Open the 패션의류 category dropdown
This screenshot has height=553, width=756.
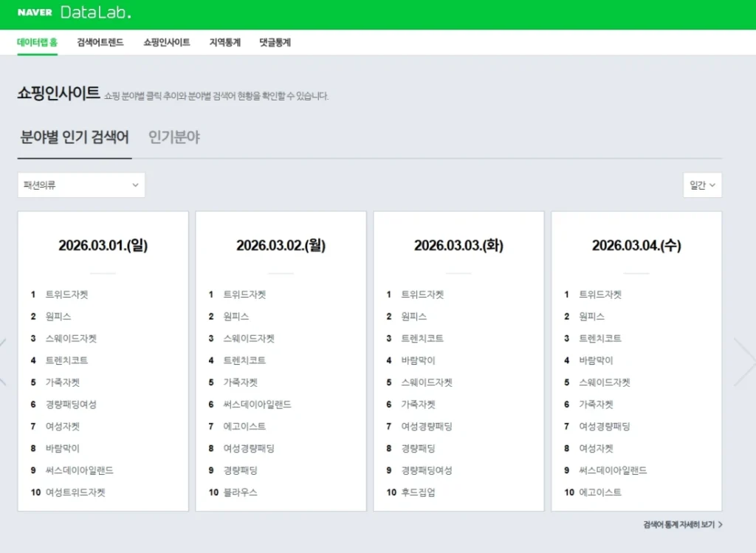click(x=81, y=185)
